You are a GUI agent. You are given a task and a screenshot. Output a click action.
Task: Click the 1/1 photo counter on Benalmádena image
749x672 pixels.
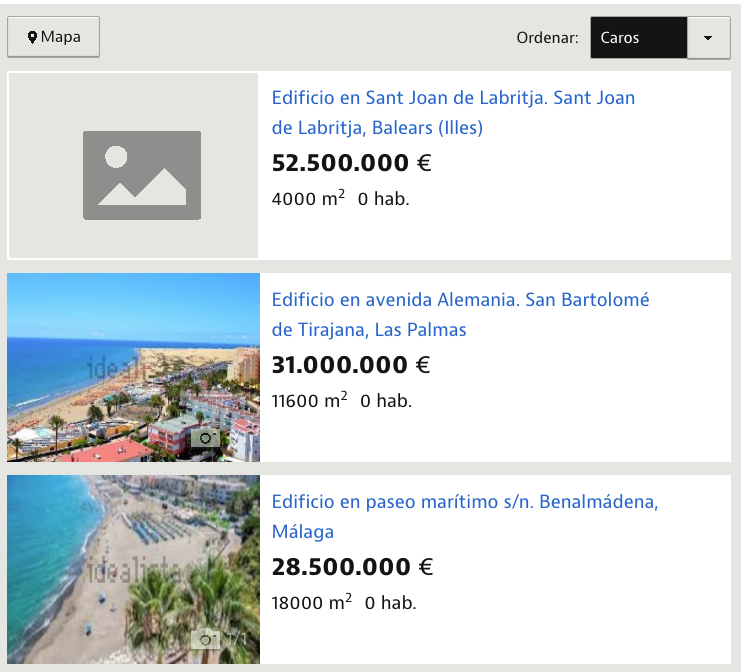tap(237, 638)
